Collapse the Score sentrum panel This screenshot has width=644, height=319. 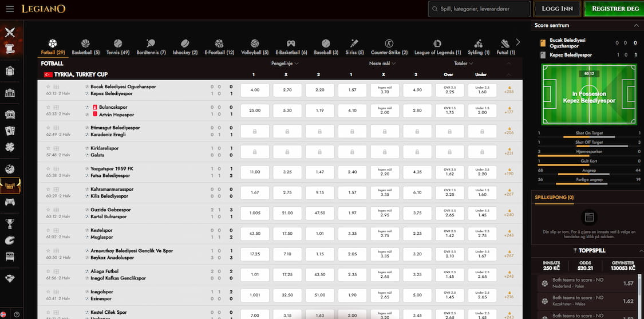(636, 26)
